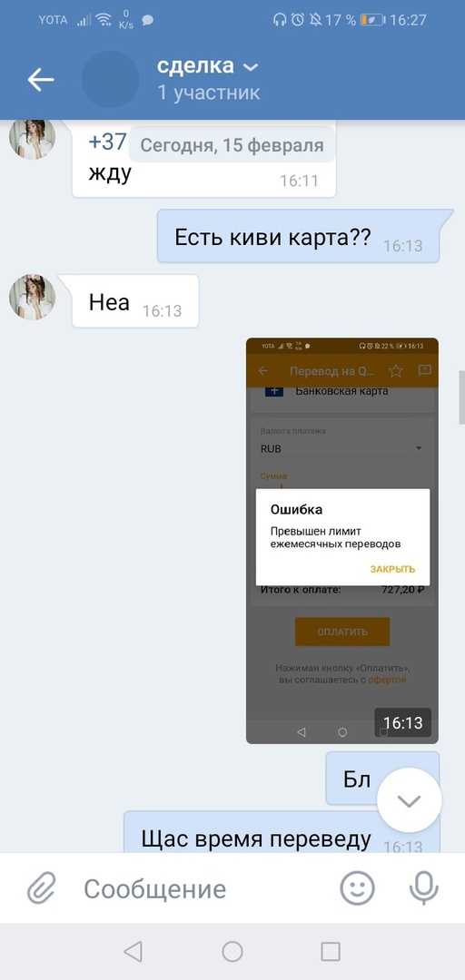Select the 'Есть киви карта??' message bubble
The image size is (465, 980).
[x=298, y=236]
